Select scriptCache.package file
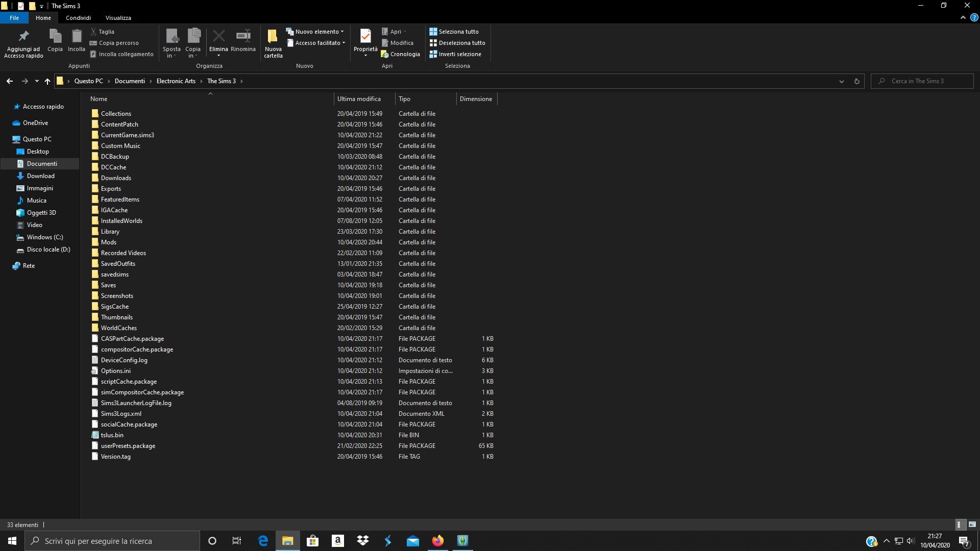Screen dimensions: 980x551 tap(129, 382)
